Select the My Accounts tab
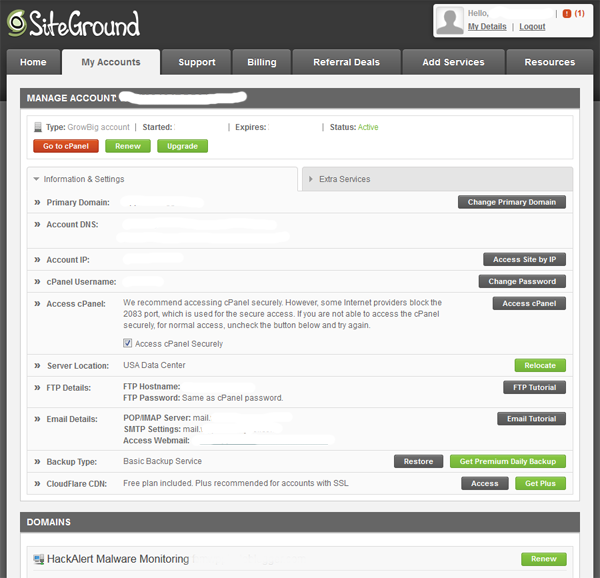The image size is (600, 578). tap(111, 62)
